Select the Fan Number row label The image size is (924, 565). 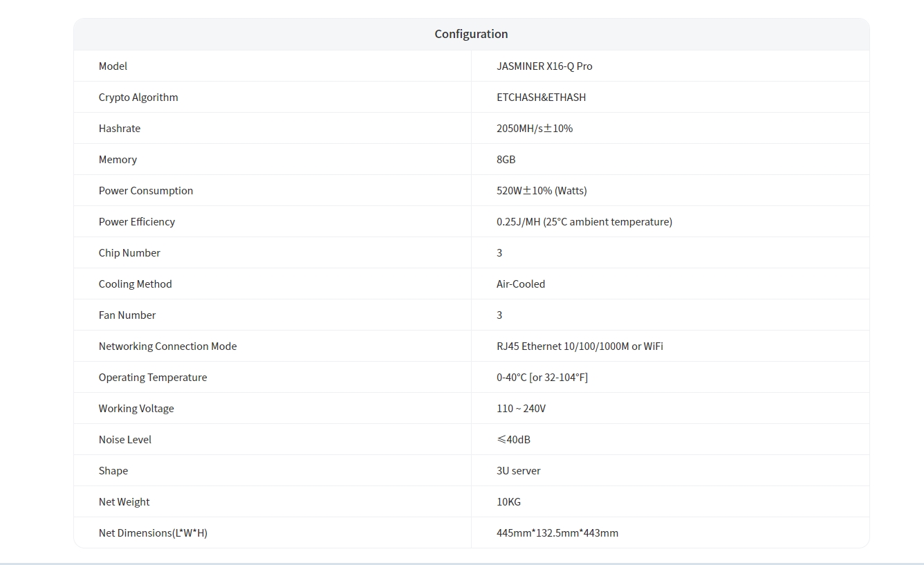coord(127,315)
